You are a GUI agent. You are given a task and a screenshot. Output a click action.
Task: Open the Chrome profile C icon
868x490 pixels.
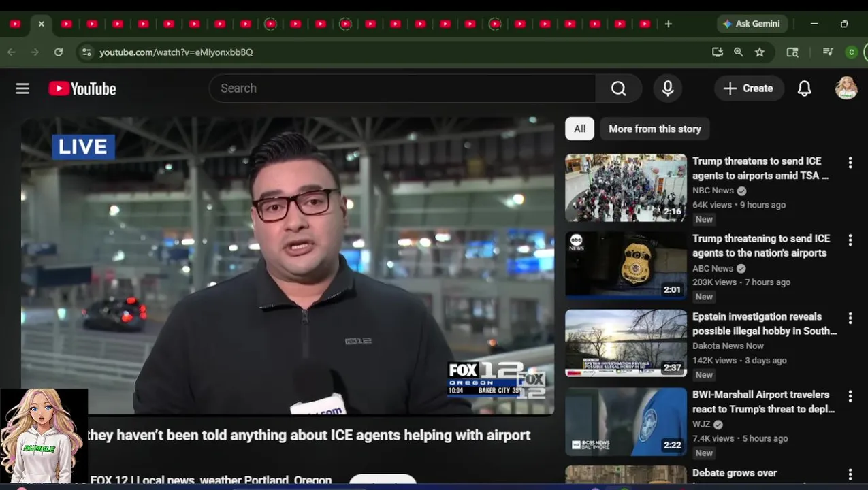(851, 52)
